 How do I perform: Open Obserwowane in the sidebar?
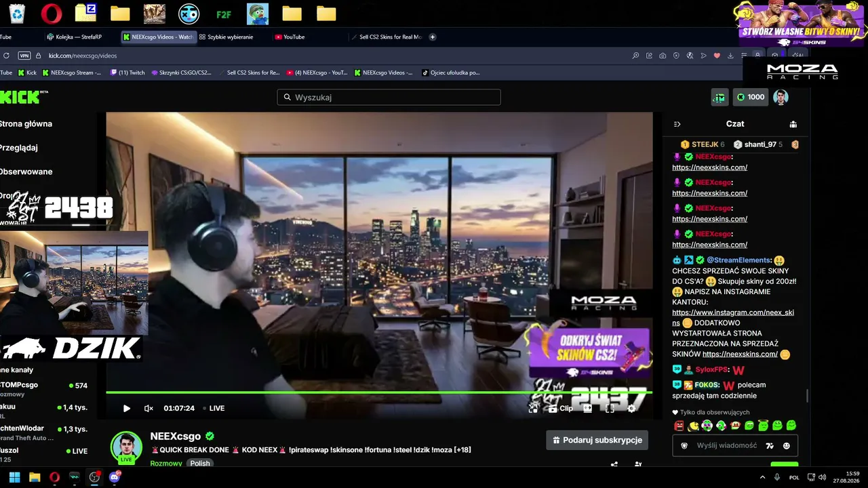coord(26,171)
